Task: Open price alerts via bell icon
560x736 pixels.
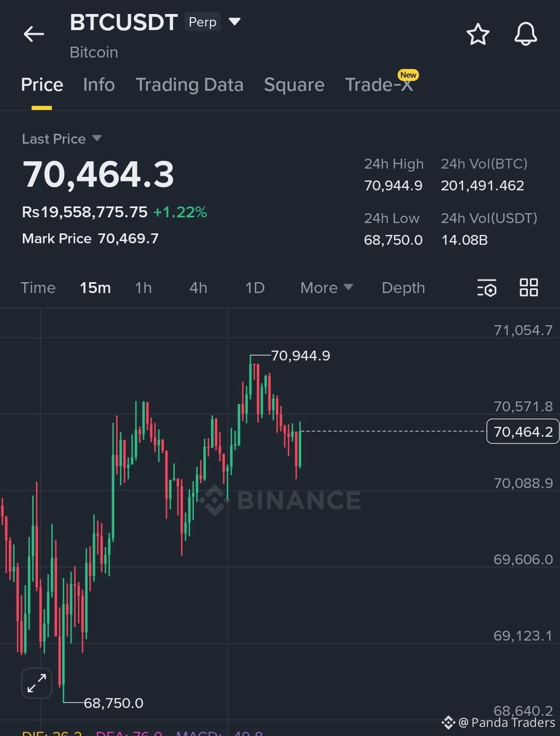Action: click(525, 34)
